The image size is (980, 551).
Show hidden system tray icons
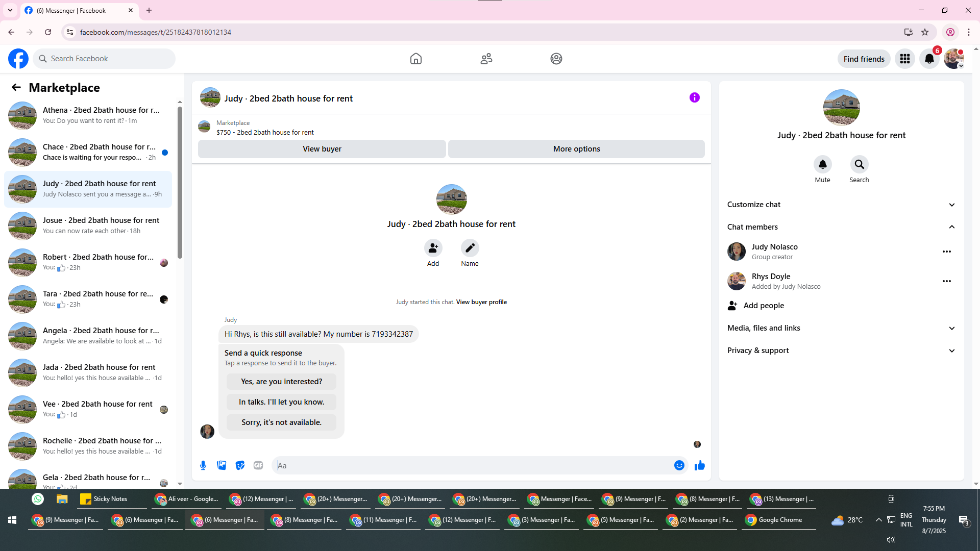(x=878, y=520)
